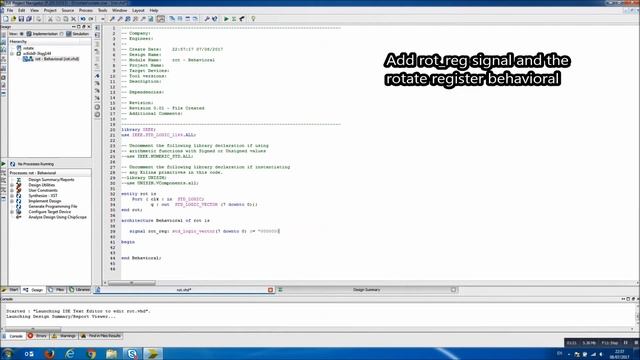Open the Project menu
640x360 pixels.
pos(50,10)
